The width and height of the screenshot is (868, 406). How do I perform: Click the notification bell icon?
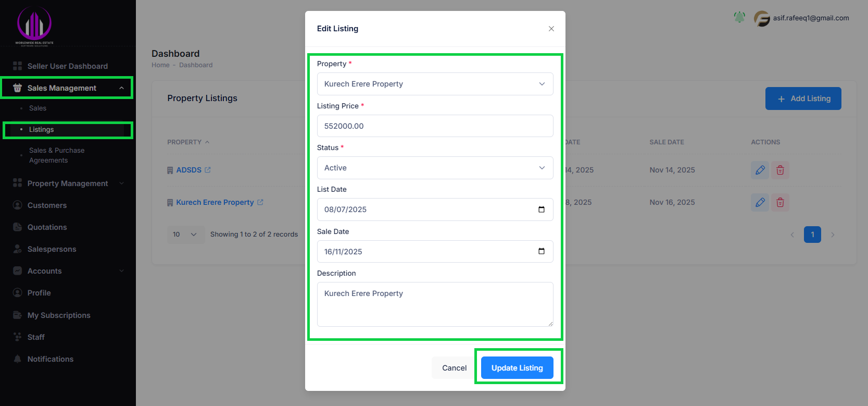pos(739,17)
